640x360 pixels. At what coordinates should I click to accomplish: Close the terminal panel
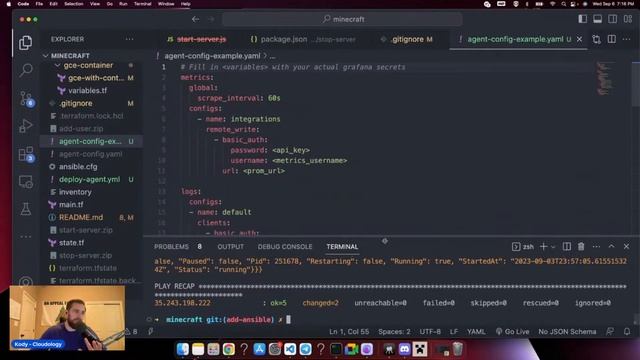pos(627,247)
